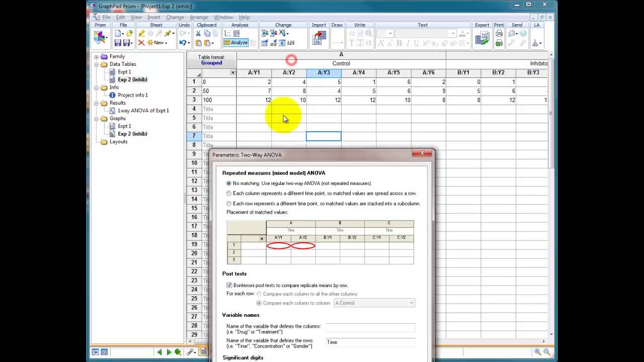The image size is (644, 362).
Task: Open Exp 2 (inhib) graph under Graphs
Action: pos(132,134)
